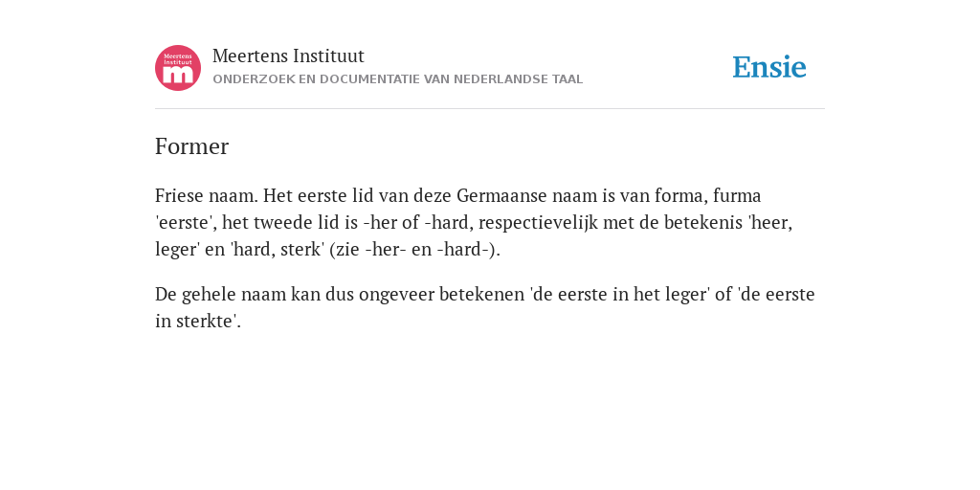Viewport: 980px width, 490px height.
Task: Click the quoted word 'eerste' starting line two
Action: (x=185, y=222)
